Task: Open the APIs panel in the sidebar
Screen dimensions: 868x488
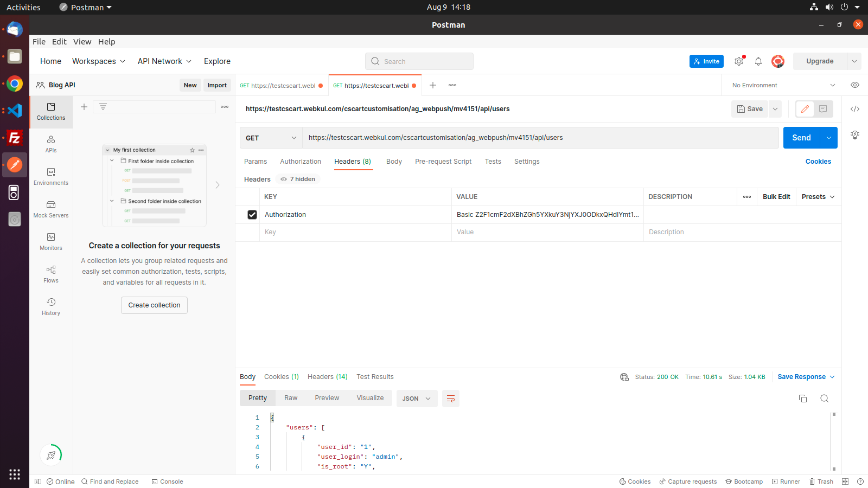Action: [x=50, y=144]
